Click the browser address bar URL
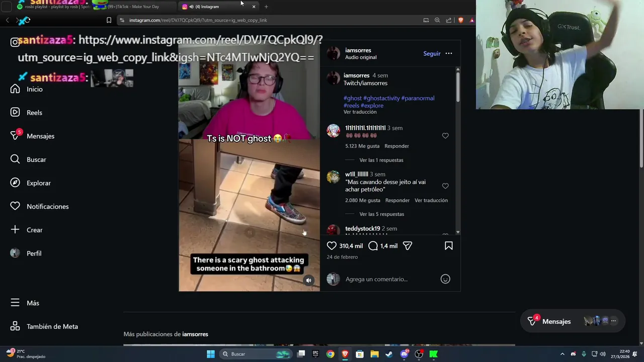 coord(198,20)
